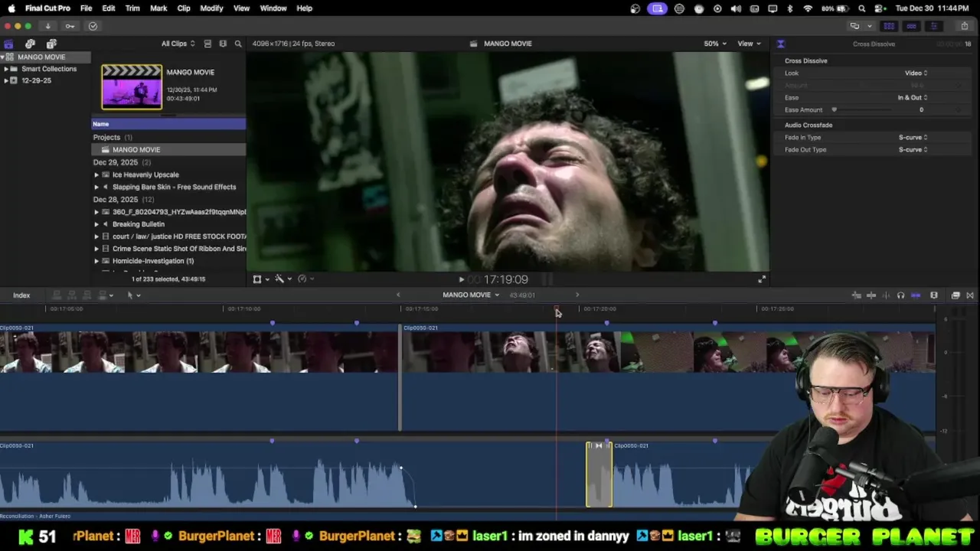Click the Share export button
Viewport: 980px width, 551px height.
click(x=966, y=26)
